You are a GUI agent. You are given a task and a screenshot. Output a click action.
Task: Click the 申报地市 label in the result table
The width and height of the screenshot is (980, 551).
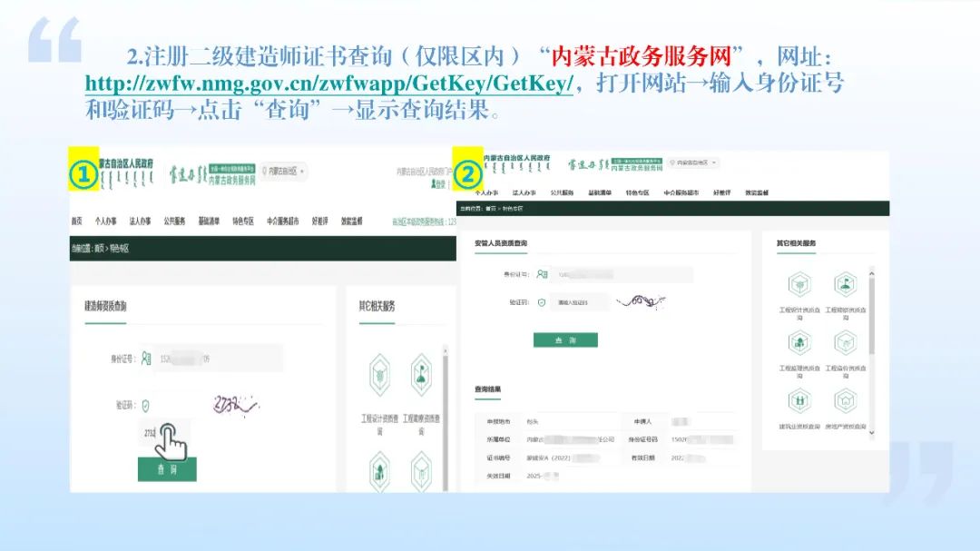498,421
